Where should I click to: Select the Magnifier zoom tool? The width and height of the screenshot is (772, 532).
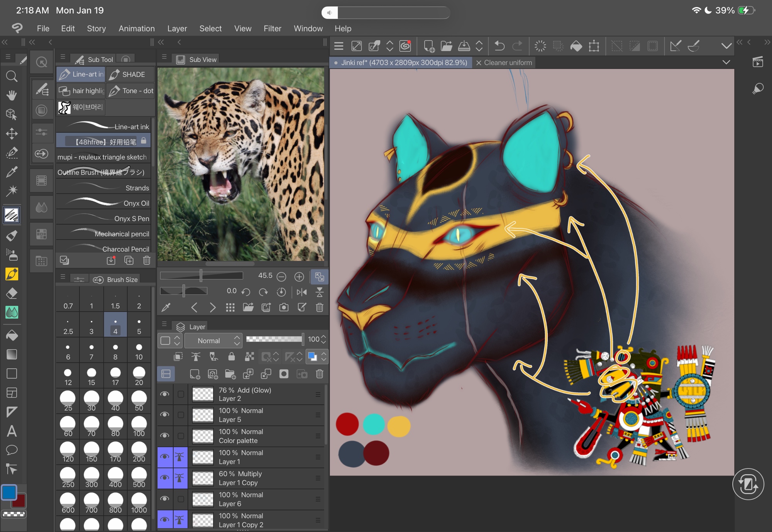pyautogui.click(x=12, y=76)
